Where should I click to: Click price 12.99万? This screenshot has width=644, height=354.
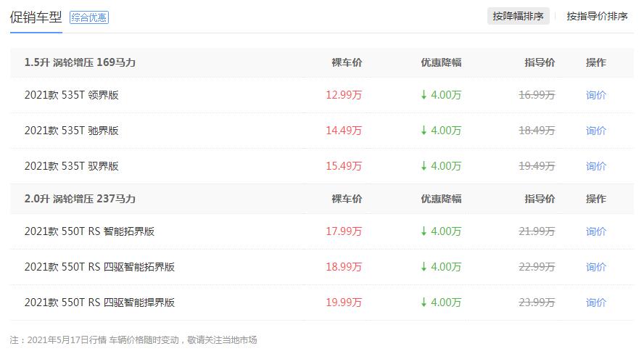tap(344, 95)
